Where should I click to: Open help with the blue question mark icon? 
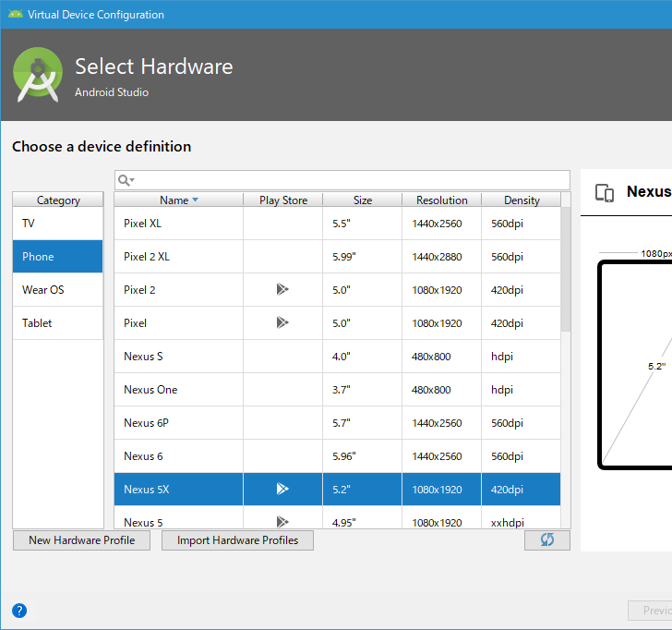[x=19, y=611]
